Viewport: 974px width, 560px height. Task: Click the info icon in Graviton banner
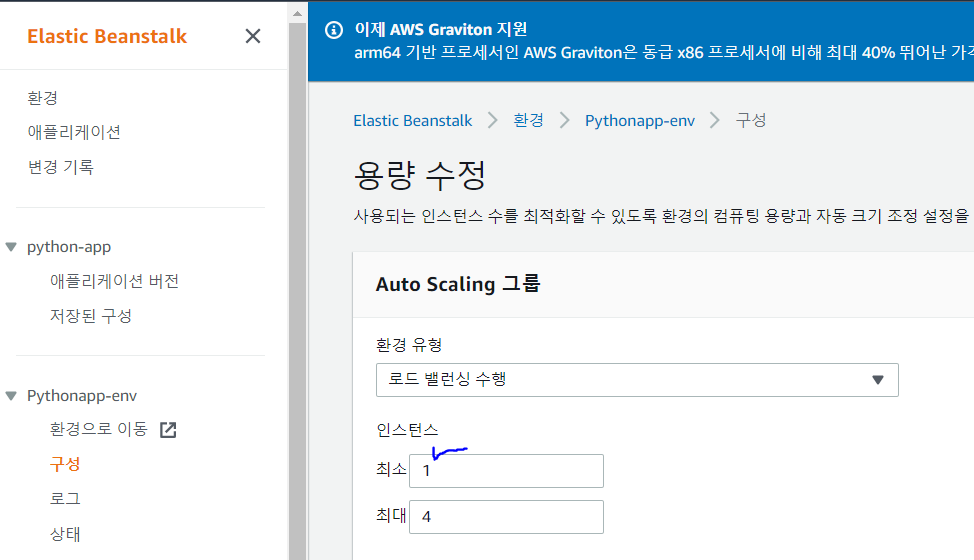pyautogui.click(x=334, y=30)
